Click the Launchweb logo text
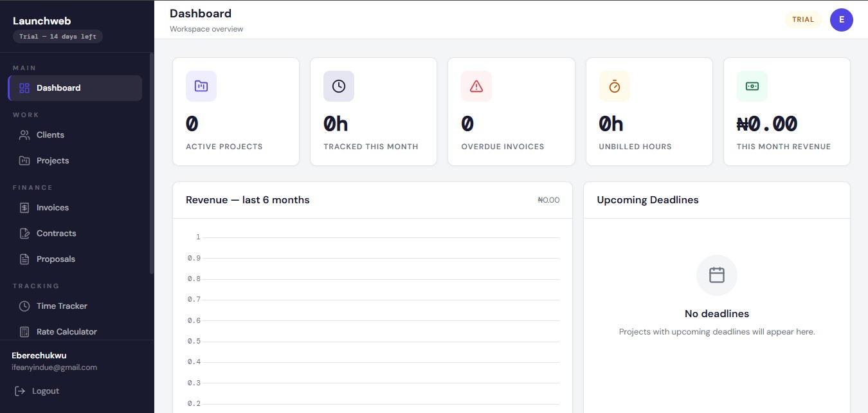 [x=42, y=21]
